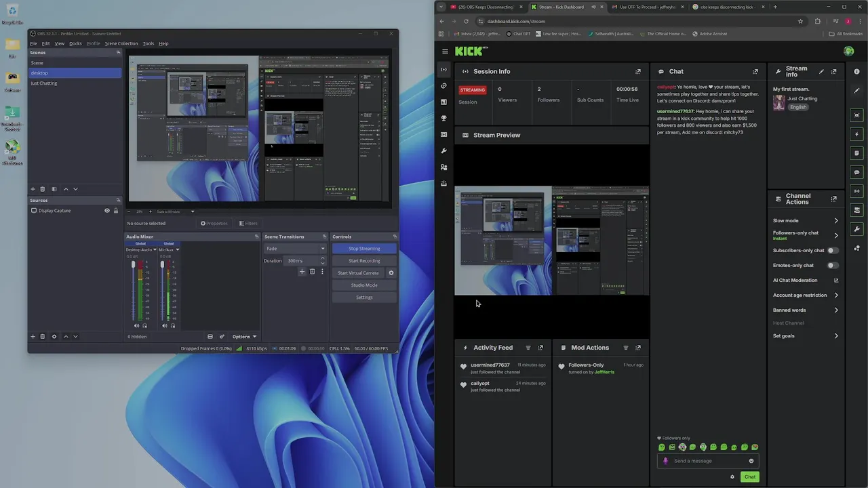
Task: Open OBS File menu
Action: pos(33,43)
